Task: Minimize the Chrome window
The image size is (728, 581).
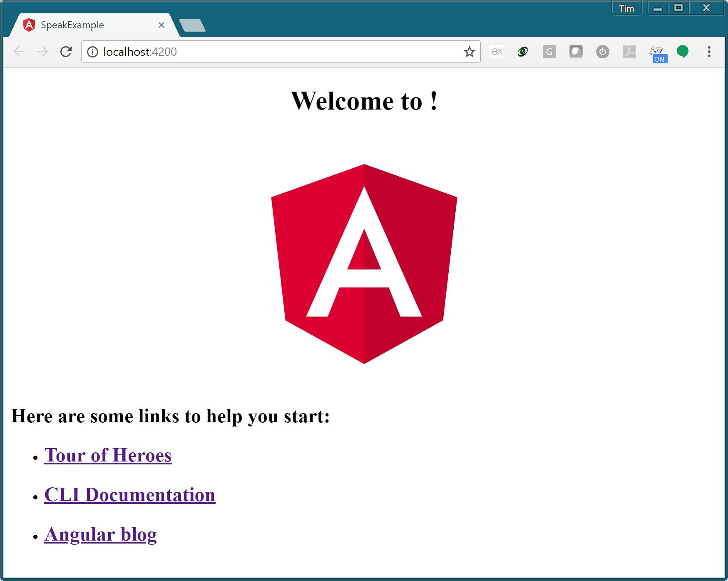Action: pos(658,8)
